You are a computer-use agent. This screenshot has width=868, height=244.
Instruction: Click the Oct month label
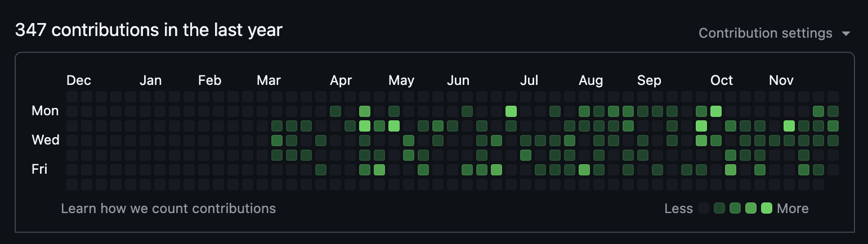tap(722, 80)
